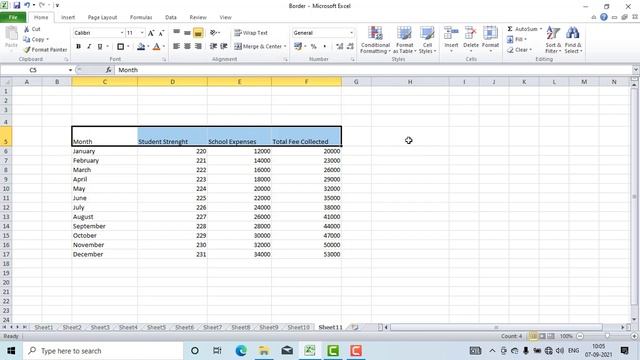Click the AutoSum button
Viewport: 640px width, 360px height.
point(522,29)
